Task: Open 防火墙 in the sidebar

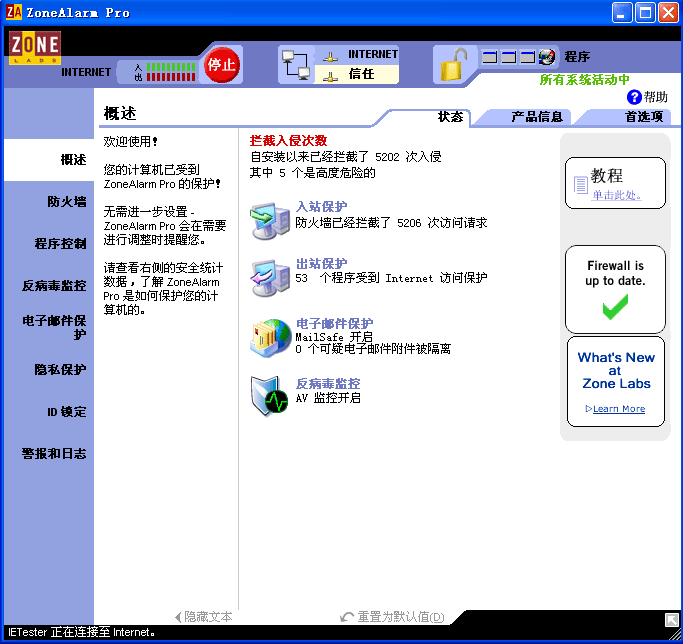Action: pyautogui.click(x=67, y=202)
